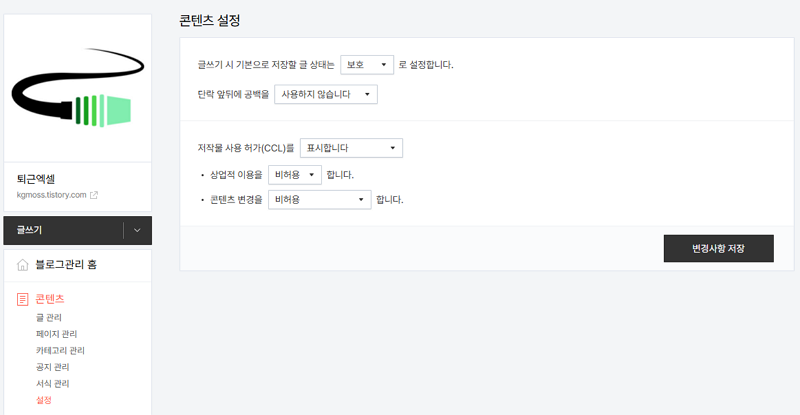
Task: Click the 콘텐츠 document icon
Action: (22, 299)
